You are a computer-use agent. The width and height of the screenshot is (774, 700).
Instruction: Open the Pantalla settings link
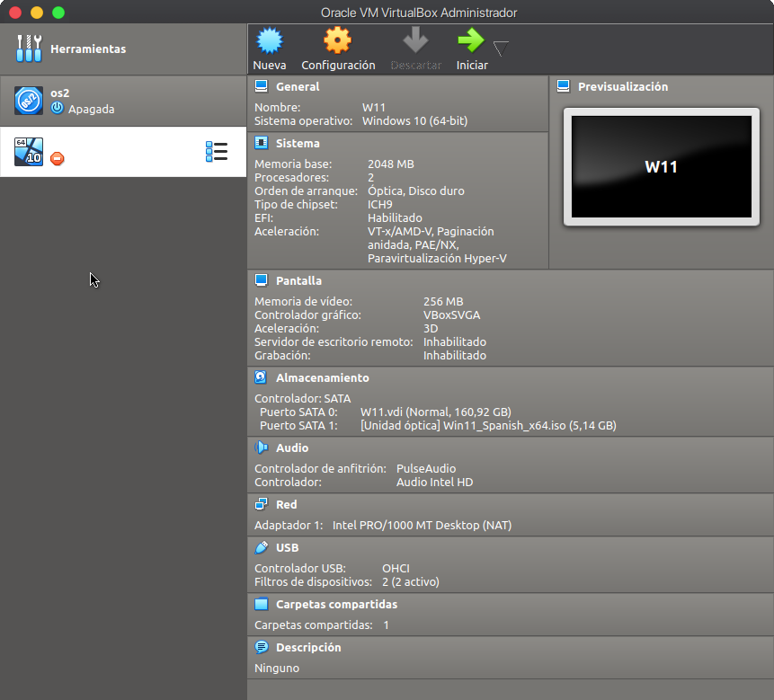tap(298, 280)
